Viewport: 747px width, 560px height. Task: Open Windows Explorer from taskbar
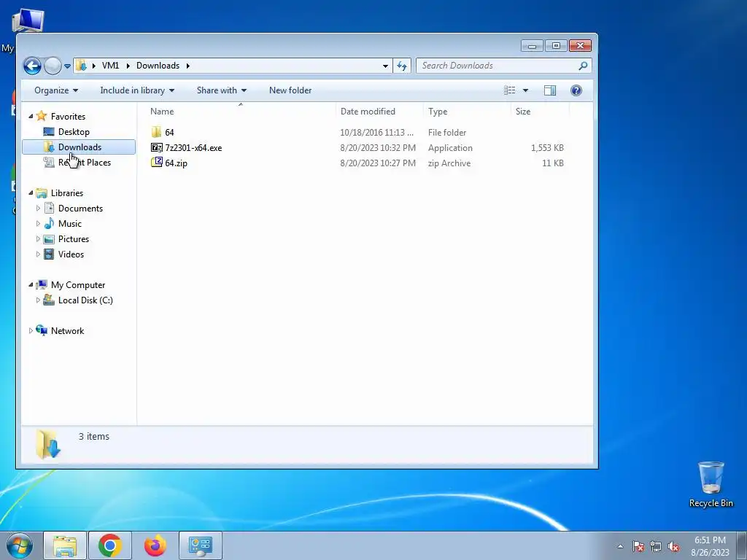(x=65, y=545)
